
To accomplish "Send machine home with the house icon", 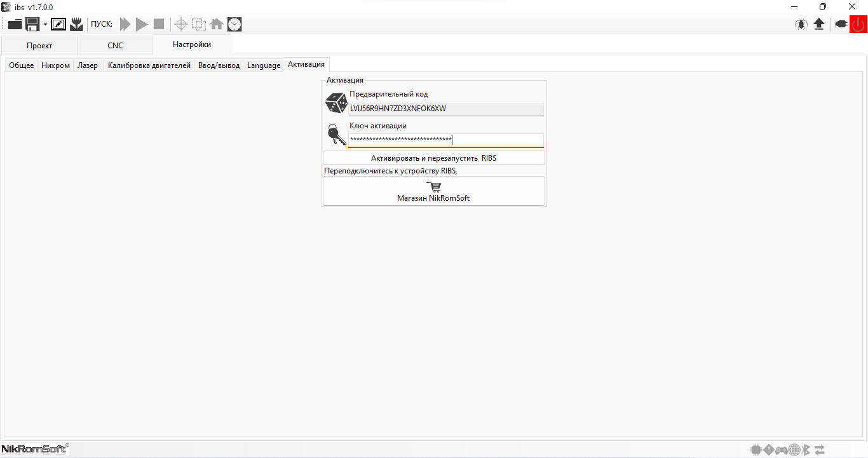I will pyautogui.click(x=217, y=25).
